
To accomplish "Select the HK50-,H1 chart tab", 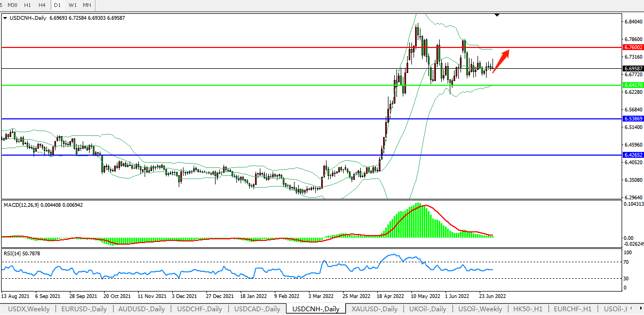I will 527,309.
